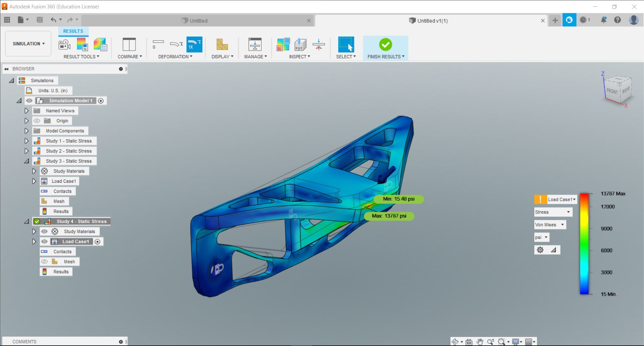
Task: Expand Study 1 - Static Stress node
Action: (x=26, y=141)
